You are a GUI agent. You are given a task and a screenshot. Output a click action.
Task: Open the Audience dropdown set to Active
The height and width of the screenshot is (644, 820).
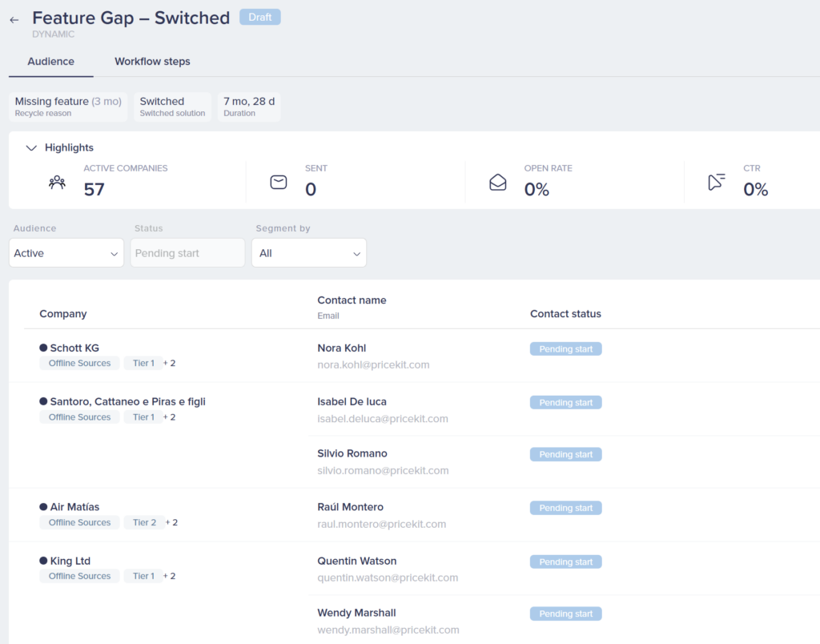coord(66,253)
